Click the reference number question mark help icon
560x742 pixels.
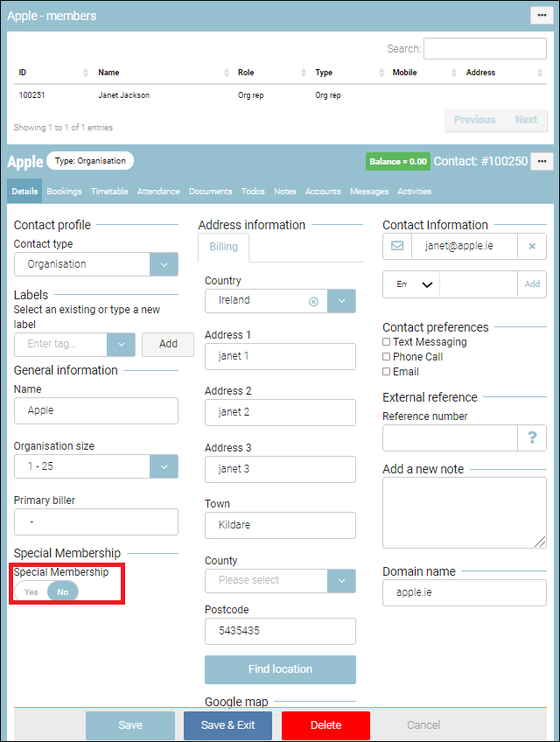click(532, 438)
